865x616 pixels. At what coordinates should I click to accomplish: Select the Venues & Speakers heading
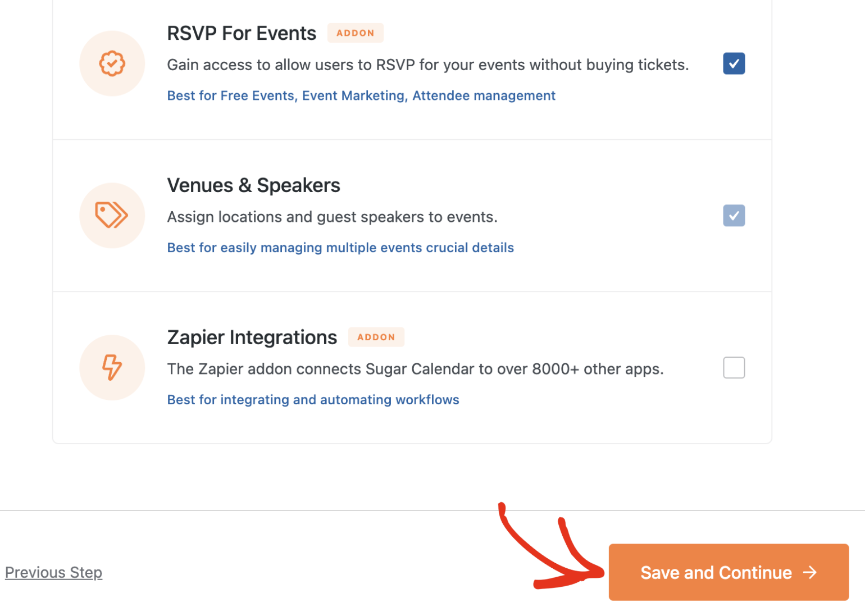click(254, 185)
